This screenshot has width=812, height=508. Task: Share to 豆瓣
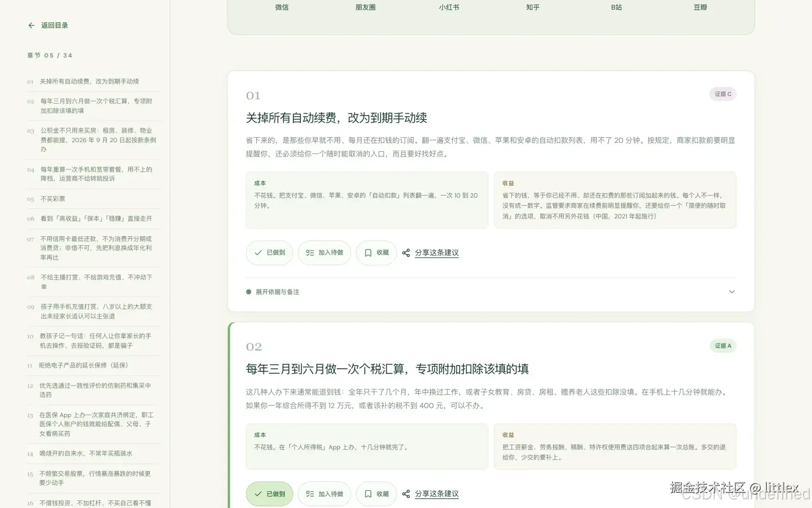coord(700,7)
